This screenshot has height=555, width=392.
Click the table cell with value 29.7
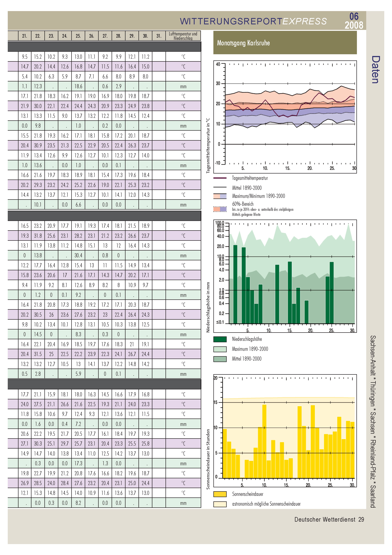[x=65, y=443]
